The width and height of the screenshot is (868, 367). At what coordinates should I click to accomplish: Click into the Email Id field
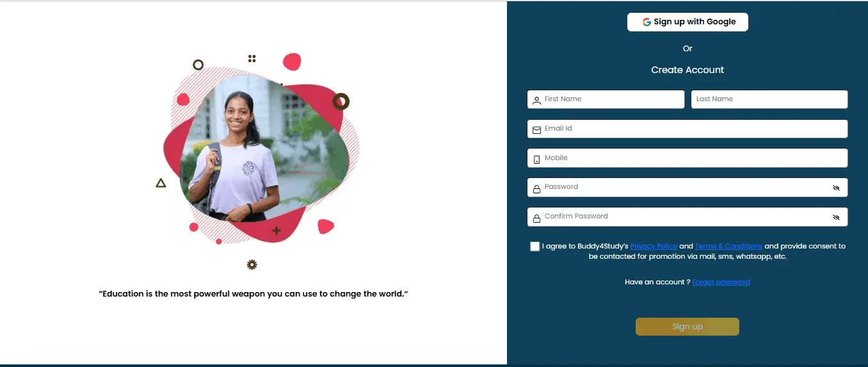[687, 129]
